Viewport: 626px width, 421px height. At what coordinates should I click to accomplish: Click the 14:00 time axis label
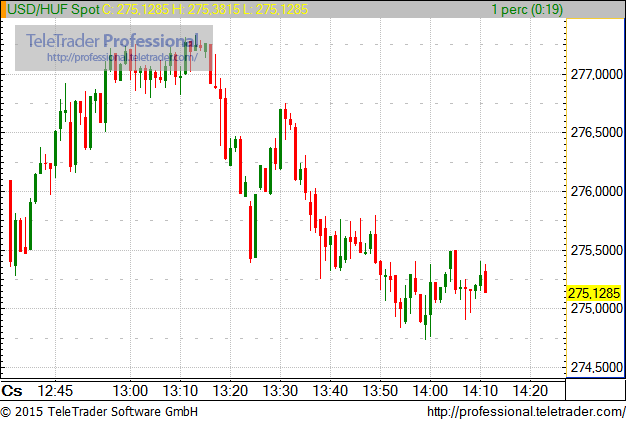tap(430, 391)
